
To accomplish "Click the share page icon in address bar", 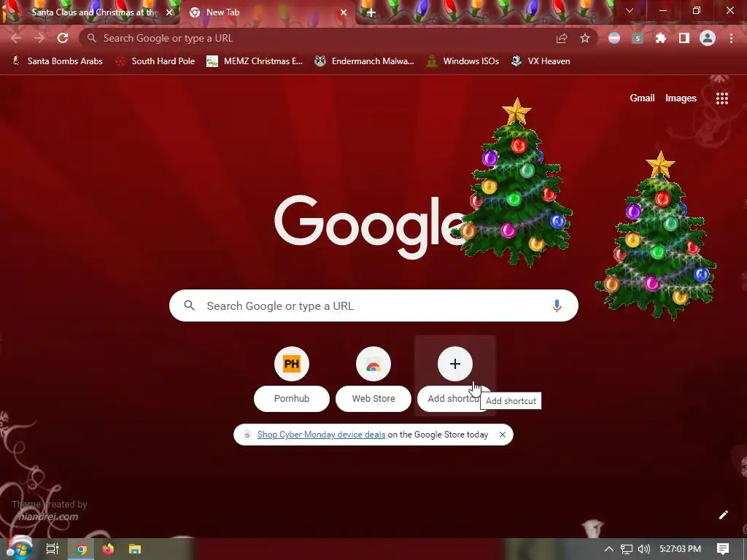I will (x=562, y=39).
